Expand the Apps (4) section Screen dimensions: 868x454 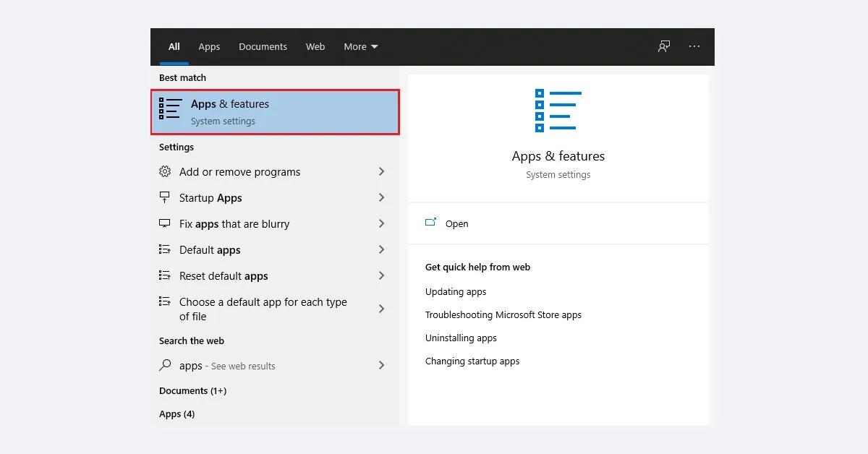click(x=176, y=414)
